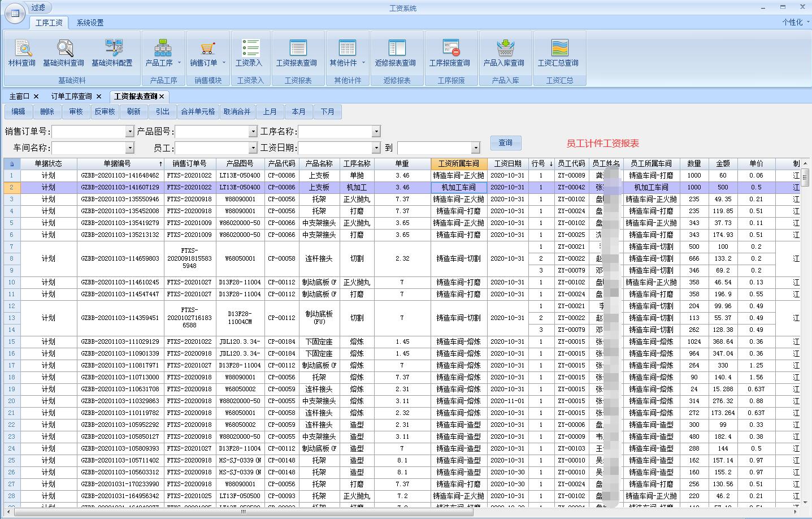
Task: Click the 金额 column header
Action: pyautogui.click(x=723, y=163)
